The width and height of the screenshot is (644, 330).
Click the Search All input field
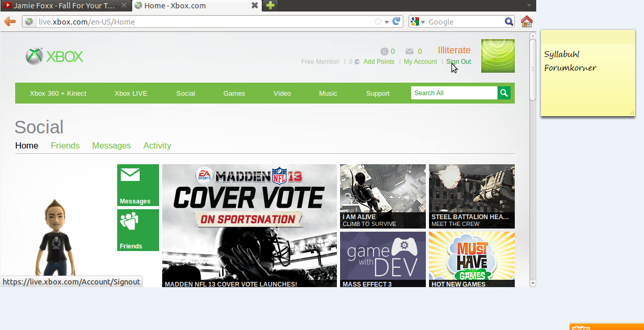coord(454,93)
